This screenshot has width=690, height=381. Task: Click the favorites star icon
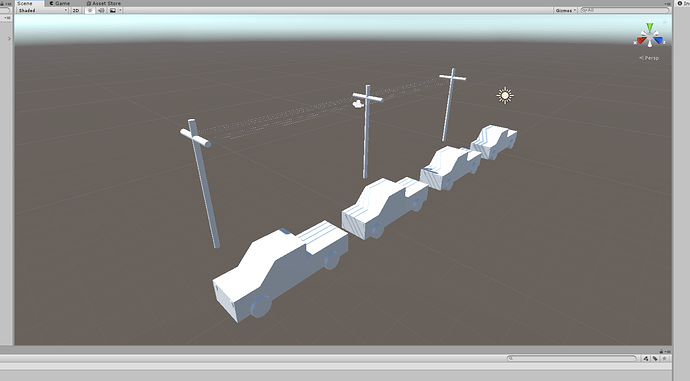[x=664, y=359]
